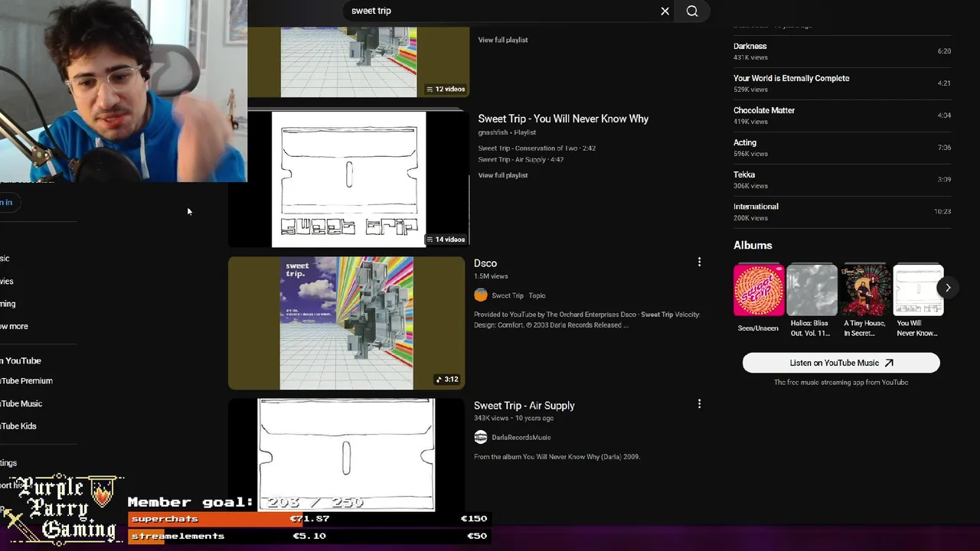Open 'Sweet Trip - You Will Never Know Why' title
Viewport: 980px width, 551px height.
click(563, 119)
